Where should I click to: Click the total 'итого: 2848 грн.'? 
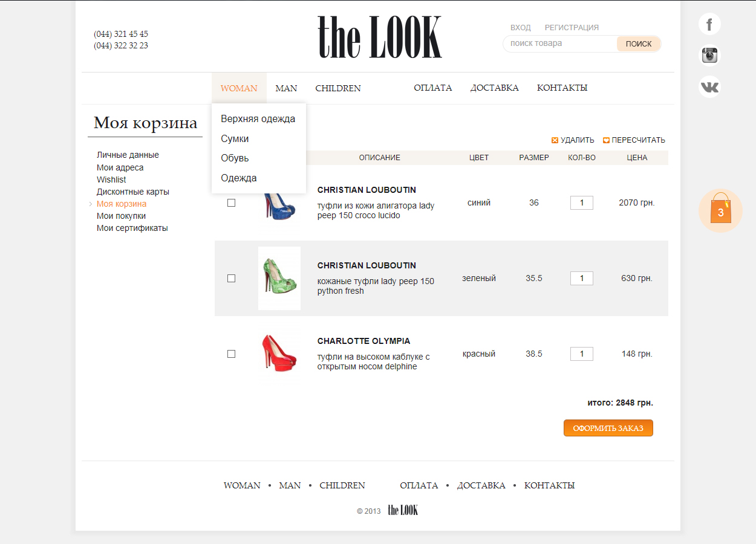(621, 403)
